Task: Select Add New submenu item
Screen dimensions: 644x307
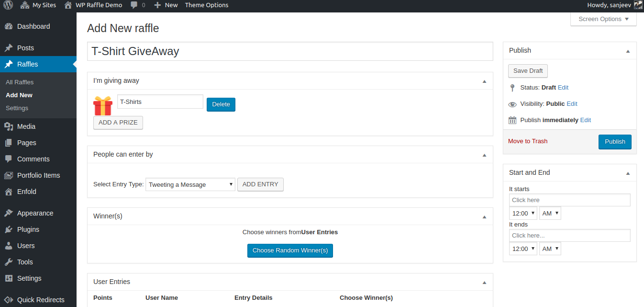Action: [x=19, y=95]
